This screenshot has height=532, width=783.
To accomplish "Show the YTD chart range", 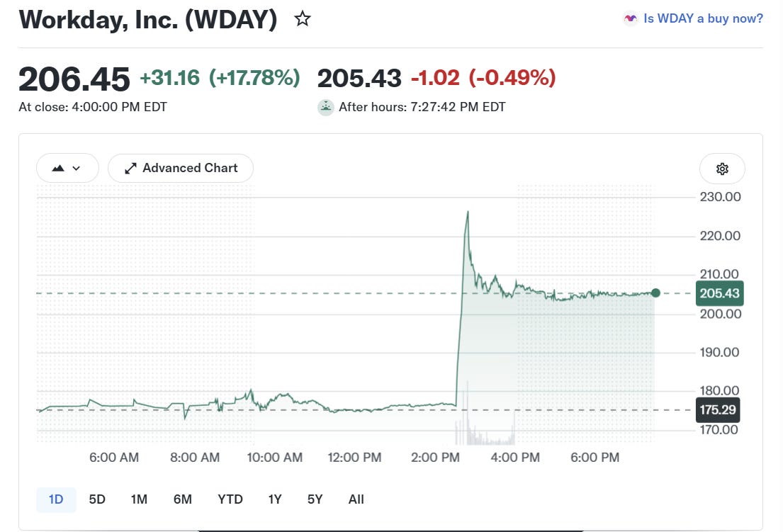I will (230, 499).
